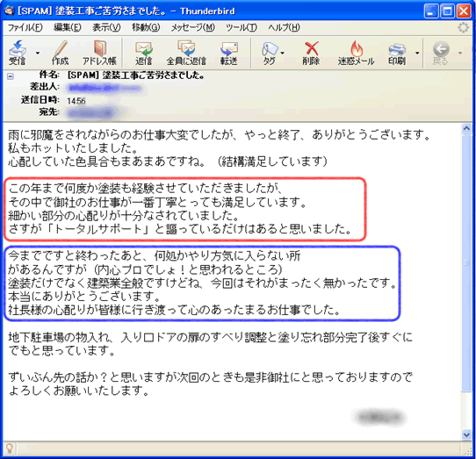The height and width of the screenshot is (459, 476).
Task: Click the line 私もホットいたしました。
Action: tap(73, 148)
